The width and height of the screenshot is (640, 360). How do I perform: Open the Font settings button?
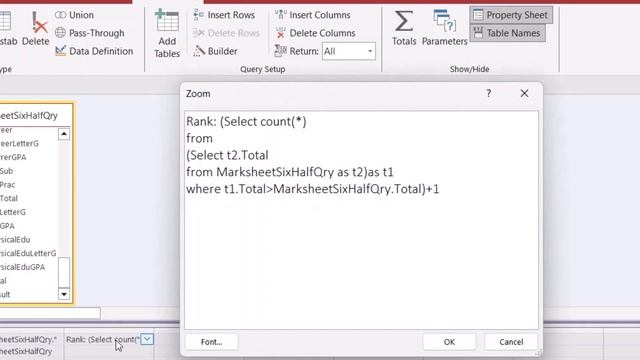(x=211, y=342)
